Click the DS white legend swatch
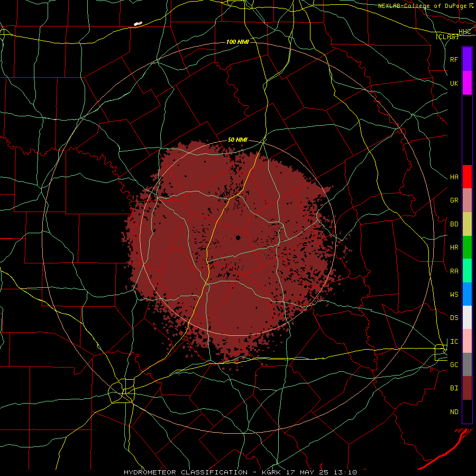Screen dimensions: 476x476 point(467,317)
